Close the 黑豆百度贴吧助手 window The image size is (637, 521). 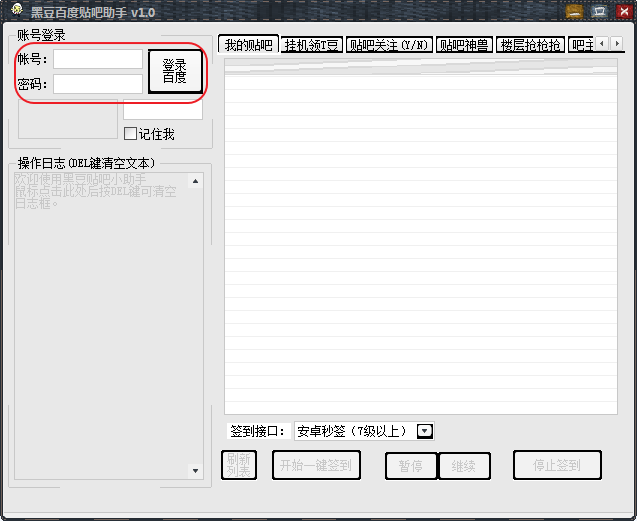coord(624,11)
